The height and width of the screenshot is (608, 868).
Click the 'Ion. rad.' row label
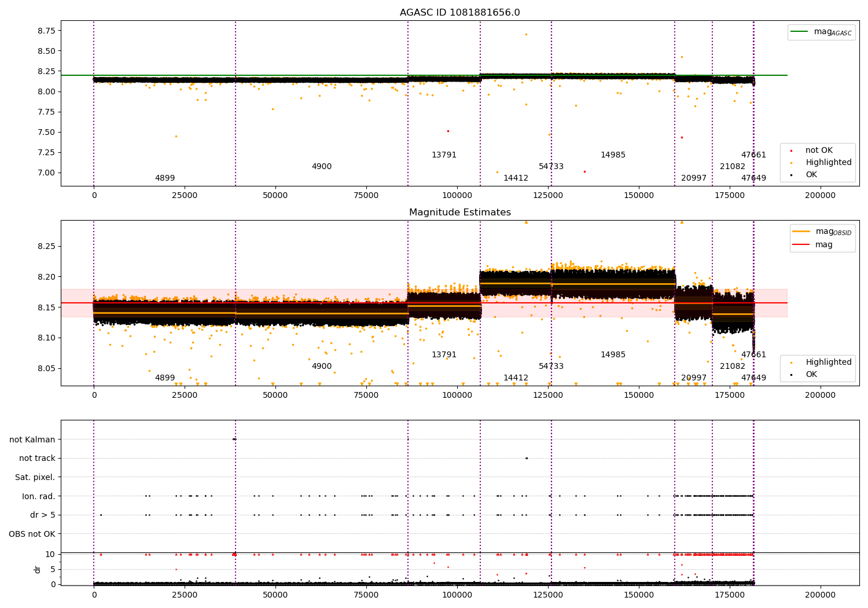[39, 496]
